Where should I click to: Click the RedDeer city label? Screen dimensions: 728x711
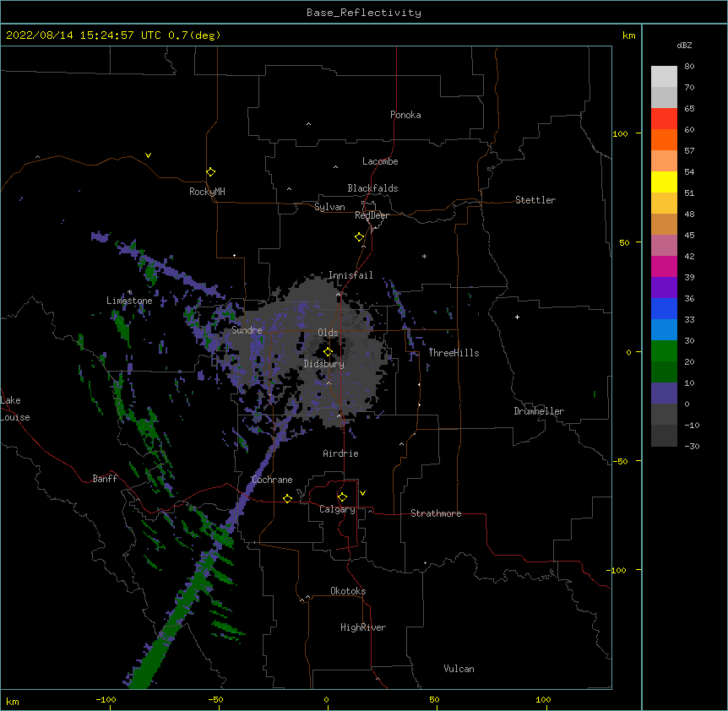click(372, 215)
